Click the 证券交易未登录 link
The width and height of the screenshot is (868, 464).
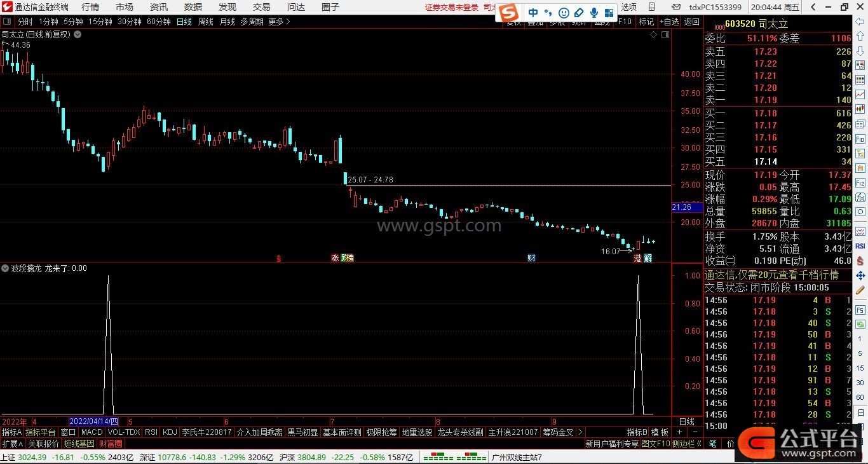[451, 7]
